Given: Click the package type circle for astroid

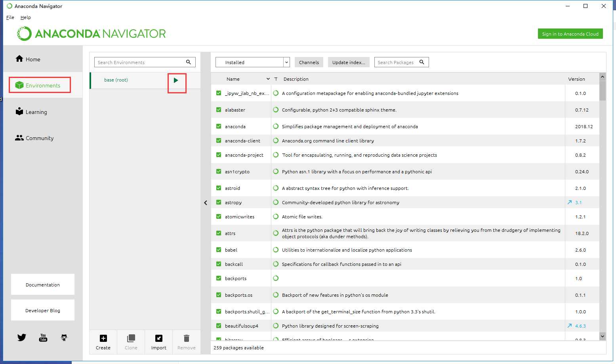Looking at the screenshot, I should click(x=276, y=188).
